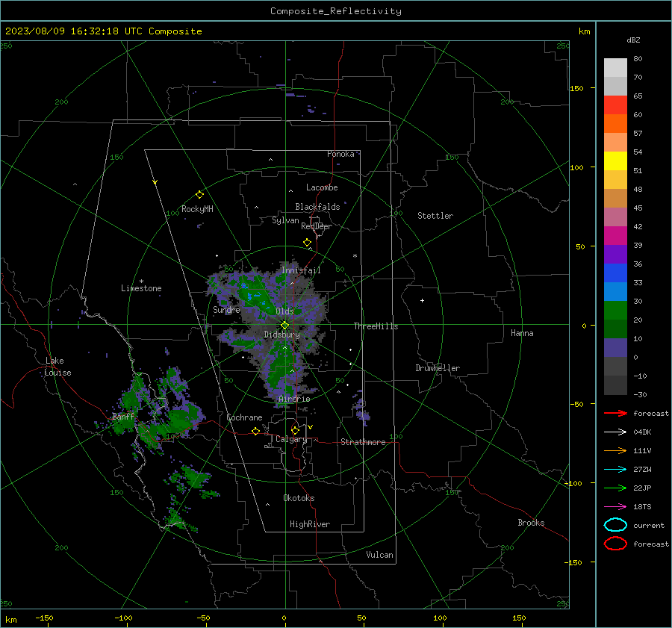Click the magenta 18TS arrow icon
This screenshot has height=628, width=672.
pos(615,507)
